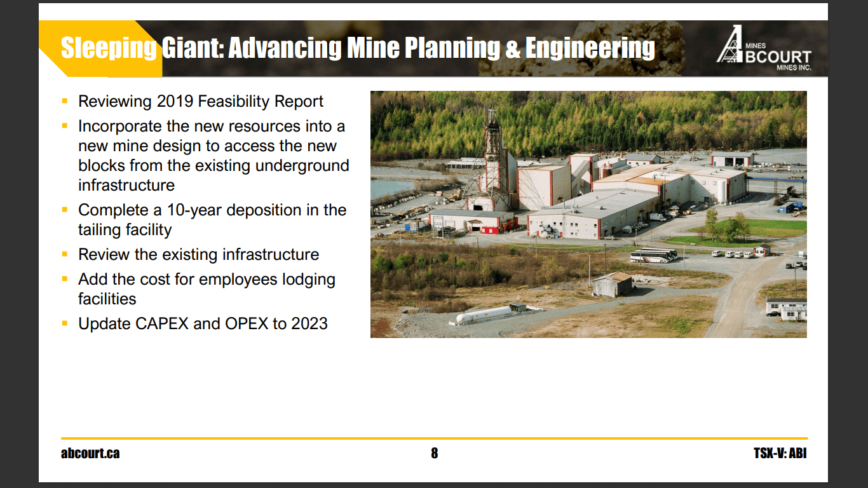Viewport: 868px width, 488px height.
Task: Click the Abcourt Mines Inc. logo
Action: pos(764,48)
